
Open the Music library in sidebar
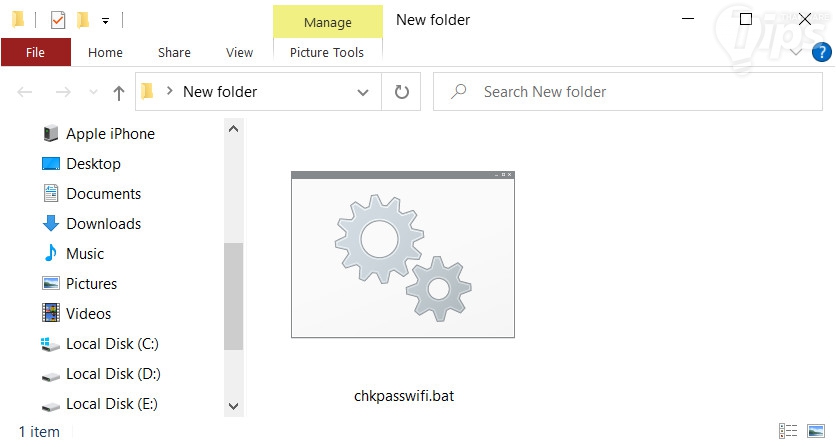pyautogui.click(x=85, y=254)
